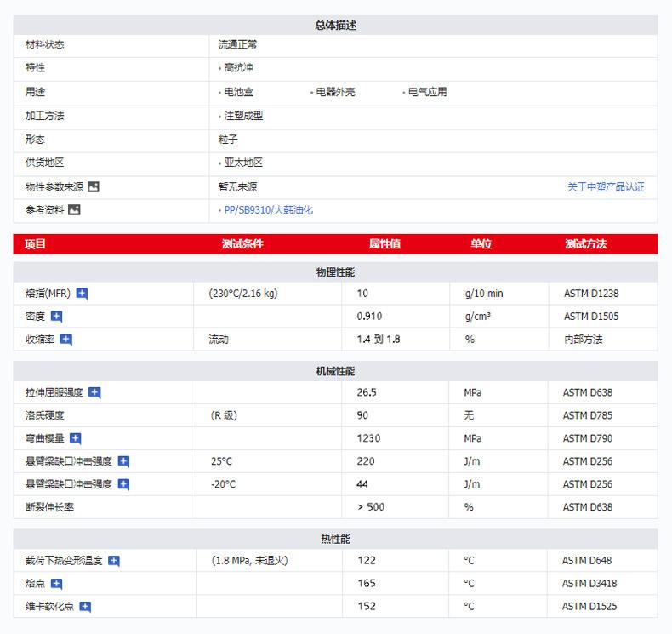Open the note icon next to 弯曲模量
Image resolution: width=672 pixels, height=634 pixels.
(x=75, y=439)
